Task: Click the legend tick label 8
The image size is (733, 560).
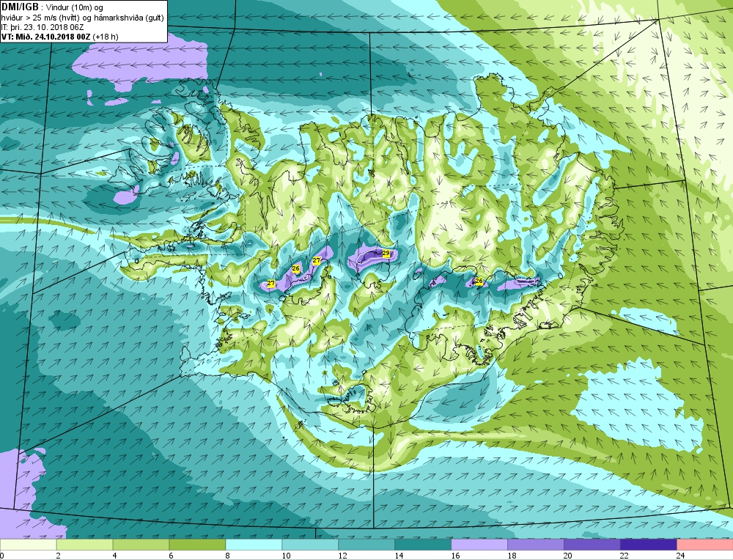Action: [x=228, y=556]
